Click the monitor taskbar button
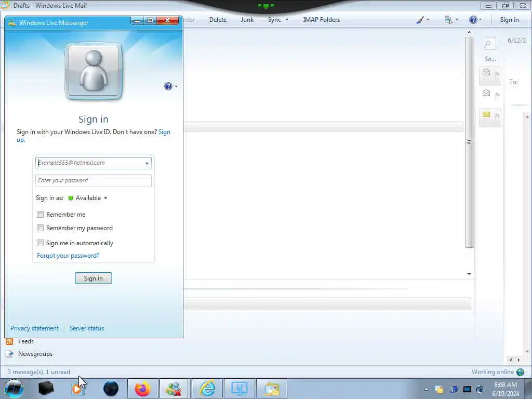 (239, 389)
